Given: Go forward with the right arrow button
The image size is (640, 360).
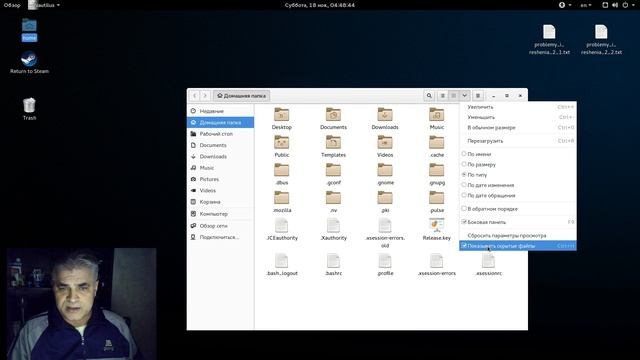Looking at the screenshot, I should (x=205, y=96).
